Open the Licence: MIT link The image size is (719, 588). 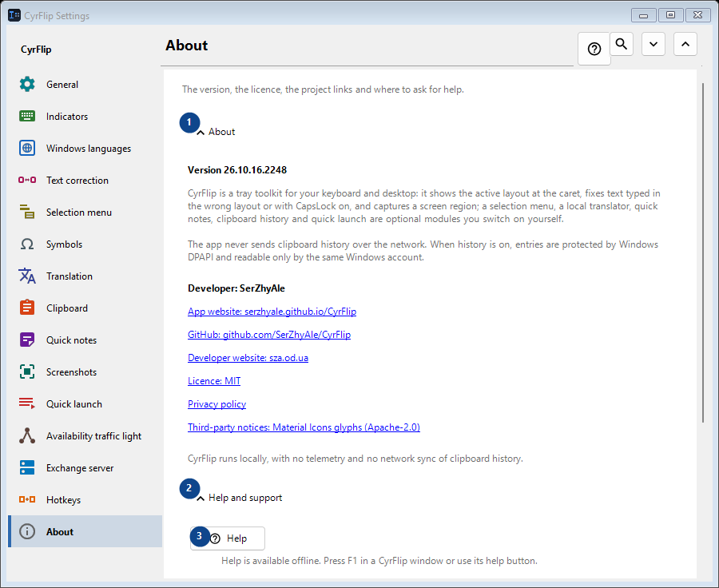pos(214,381)
